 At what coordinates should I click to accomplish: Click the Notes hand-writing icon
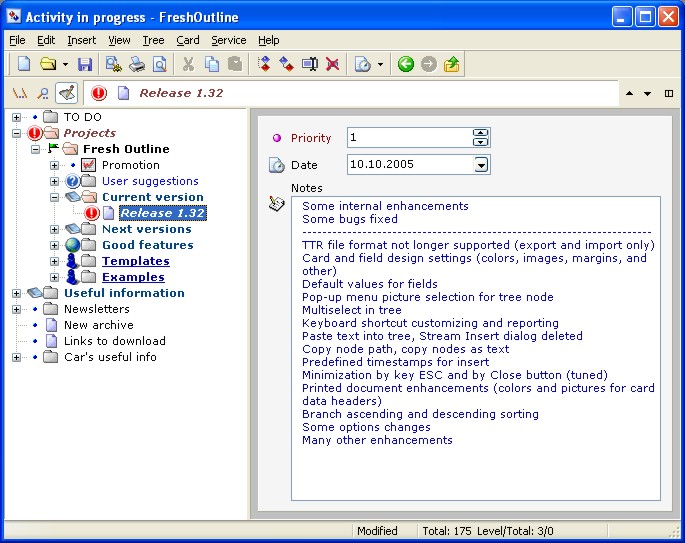(277, 204)
